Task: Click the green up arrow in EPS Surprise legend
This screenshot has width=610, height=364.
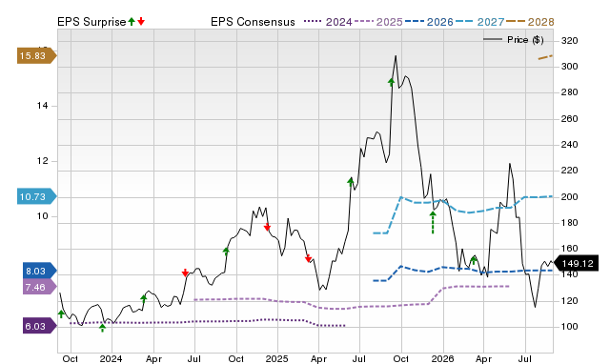Action: point(132,21)
